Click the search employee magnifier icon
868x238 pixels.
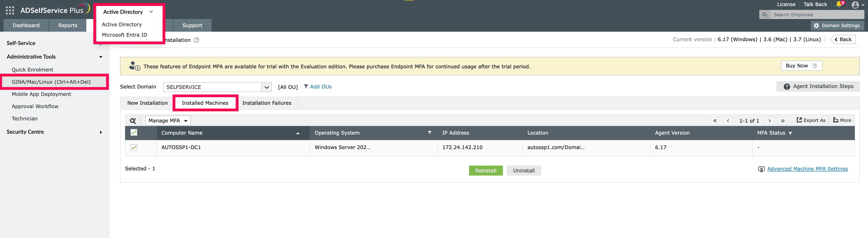765,14
